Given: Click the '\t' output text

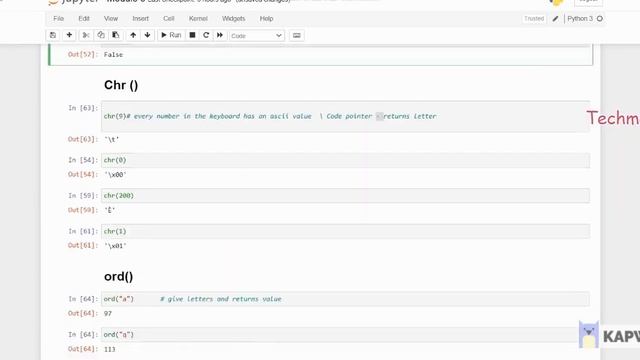Looking at the screenshot, I should [x=111, y=140].
